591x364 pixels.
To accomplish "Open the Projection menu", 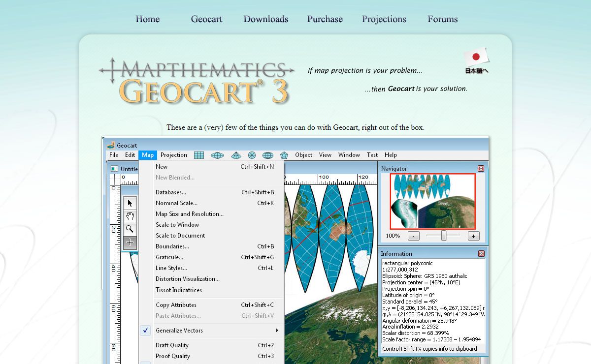I will [174, 155].
